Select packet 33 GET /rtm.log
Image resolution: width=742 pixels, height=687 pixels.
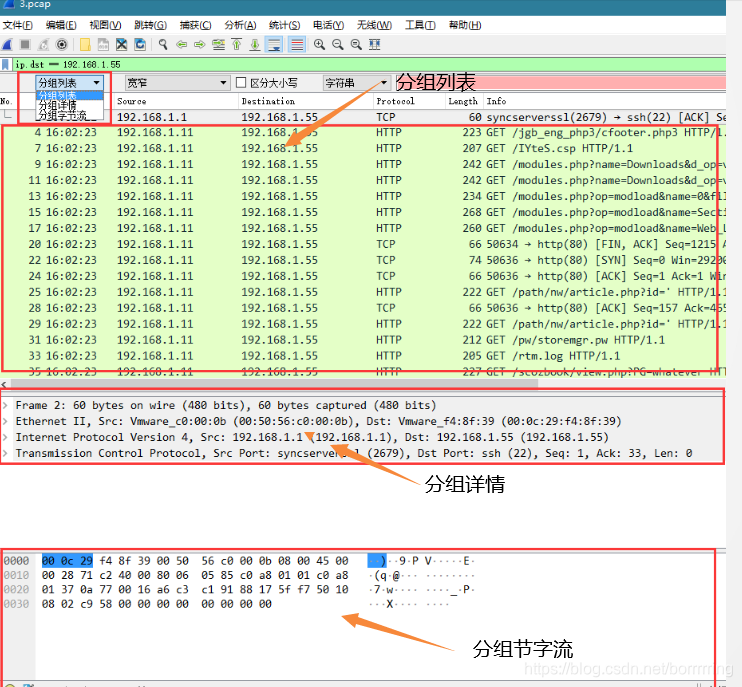point(363,356)
